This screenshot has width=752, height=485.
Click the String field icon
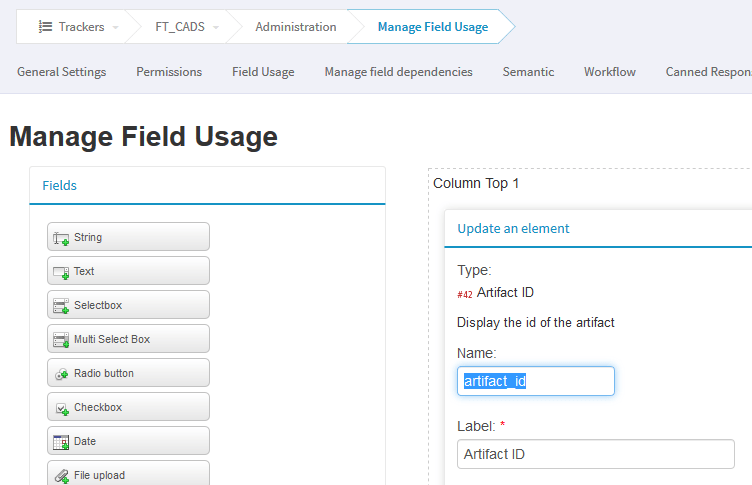coord(61,238)
